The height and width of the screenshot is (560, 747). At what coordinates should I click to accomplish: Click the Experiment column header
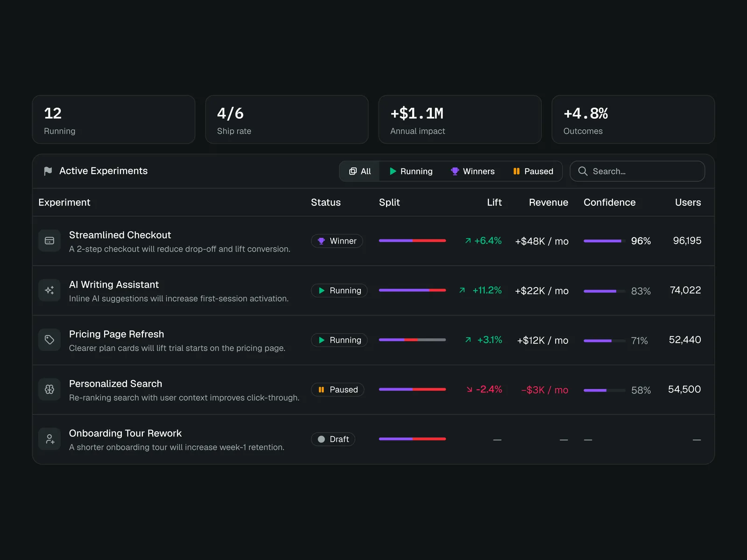point(64,203)
